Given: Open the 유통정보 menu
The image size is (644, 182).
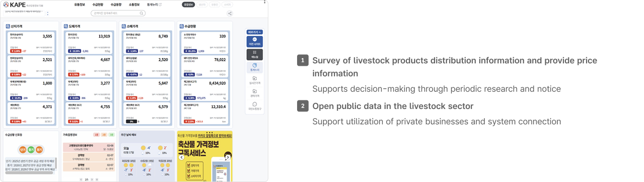Looking at the screenshot, I should click(80, 4).
